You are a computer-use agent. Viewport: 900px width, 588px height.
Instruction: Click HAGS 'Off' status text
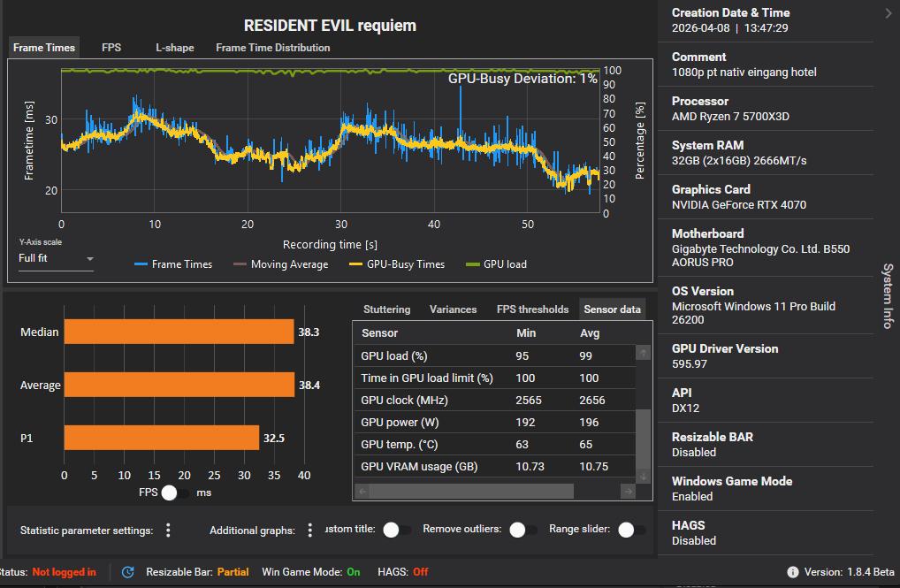point(421,572)
